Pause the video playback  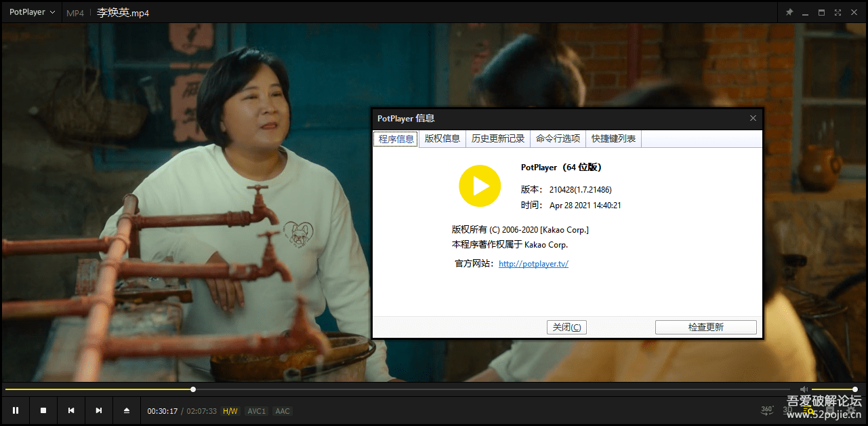tap(16, 410)
